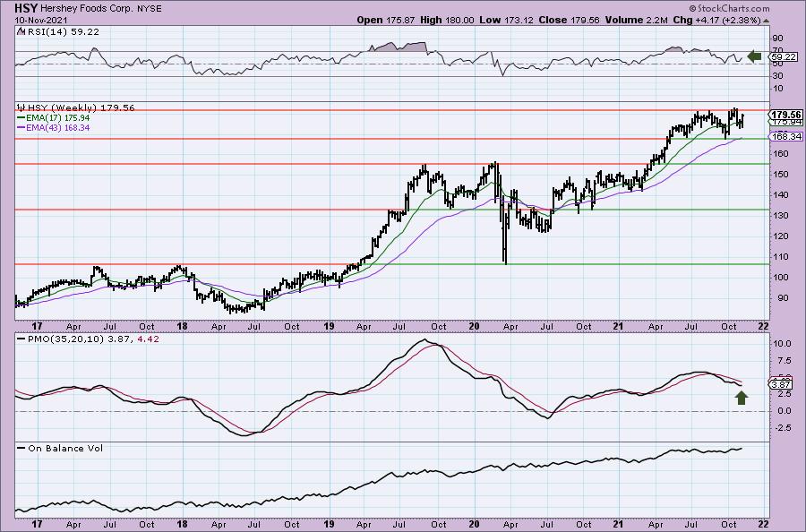Click year 18 on the bottom time axis below On Balance Vol

[x=183, y=525]
